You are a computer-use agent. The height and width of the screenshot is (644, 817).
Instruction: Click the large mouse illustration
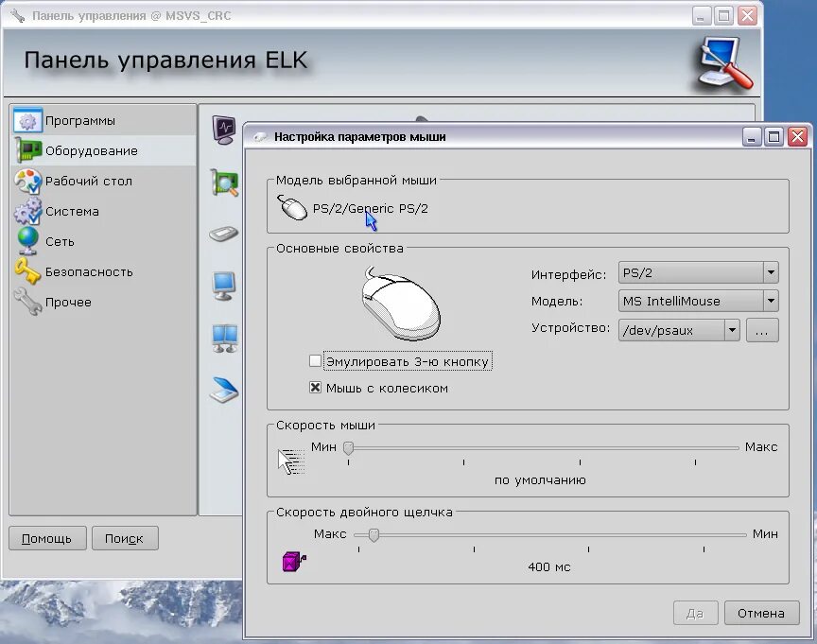[400, 303]
